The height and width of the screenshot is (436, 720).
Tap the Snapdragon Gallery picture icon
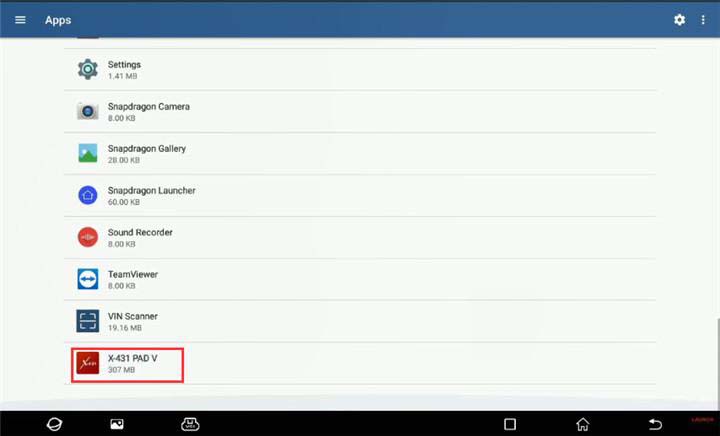pyautogui.click(x=87, y=153)
